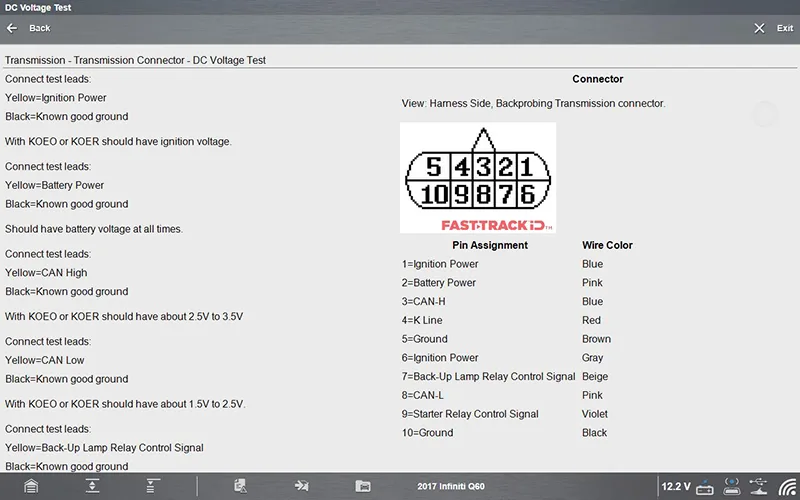The image size is (800, 500).
Task: Click the scroll-down page icon in bottom bar
Action: point(153,486)
